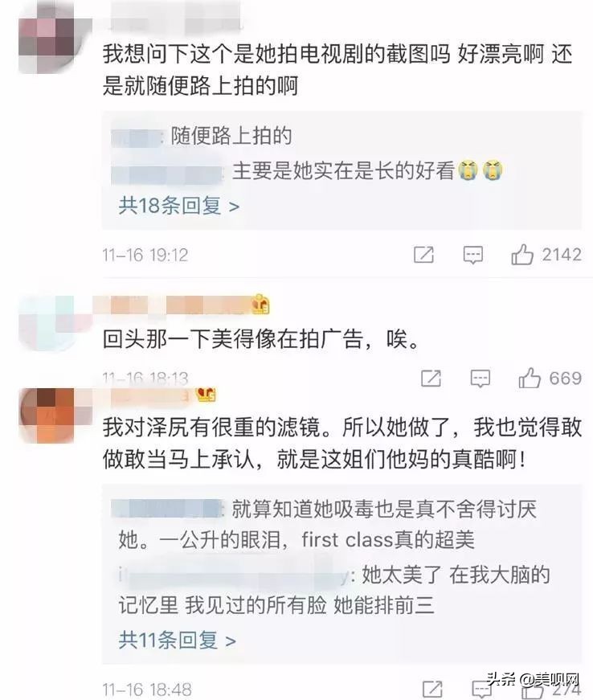Like the comment with 669 likes
593x700 pixels.
[530, 378]
